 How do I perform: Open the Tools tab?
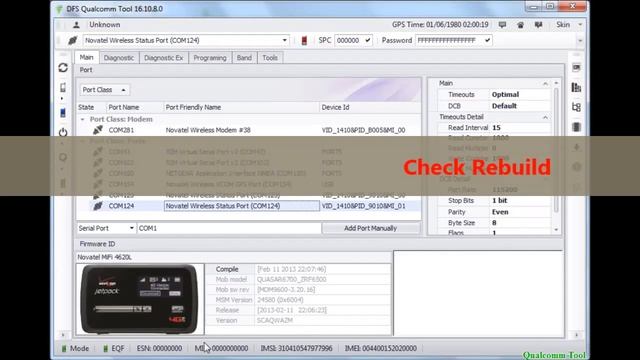pyautogui.click(x=270, y=58)
